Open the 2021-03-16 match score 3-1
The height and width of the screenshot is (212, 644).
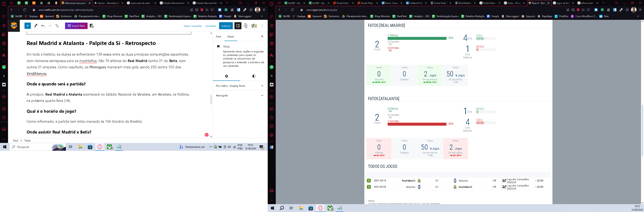point(437,181)
